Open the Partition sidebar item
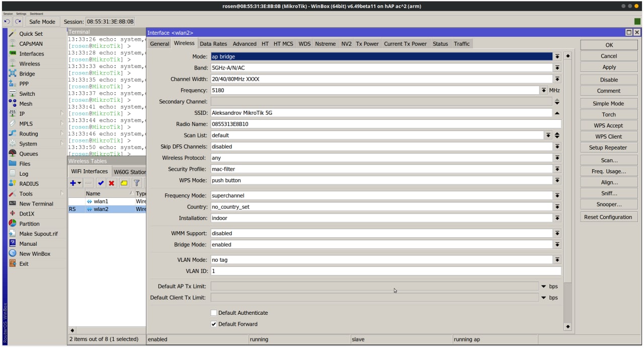 pyautogui.click(x=29, y=224)
